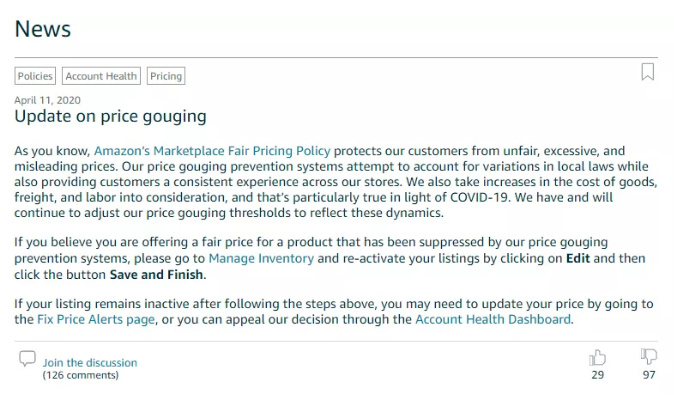Screen dimensions: 674x400
Task: Open the Account Health Dashboard link
Action: click(493, 319)
